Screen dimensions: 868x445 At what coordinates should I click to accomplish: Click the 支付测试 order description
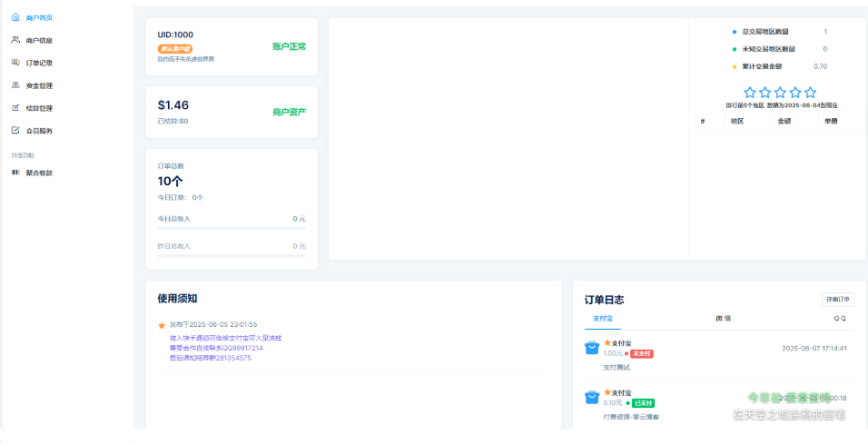pos(616,368)
